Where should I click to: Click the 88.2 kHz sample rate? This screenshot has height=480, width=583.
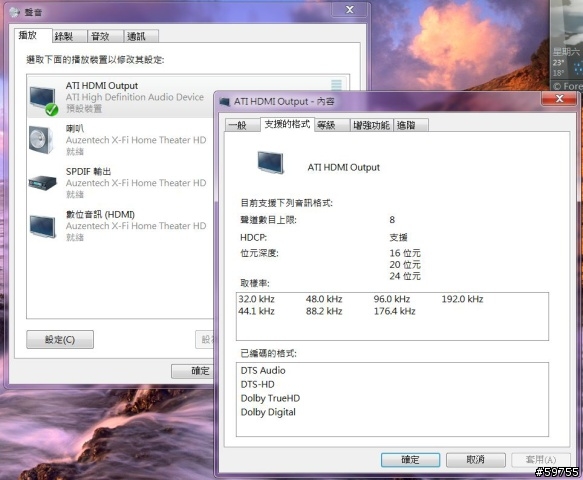click(324, 311)
